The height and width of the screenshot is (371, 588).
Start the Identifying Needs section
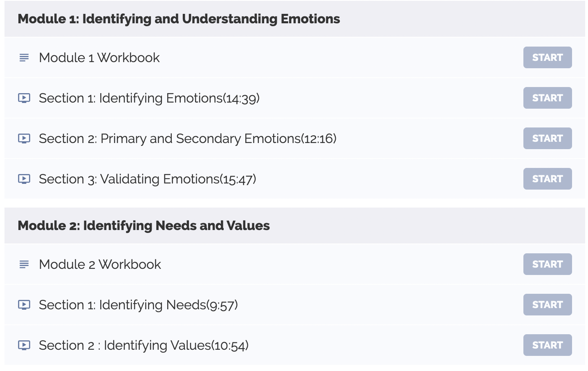tap(548, 305)
